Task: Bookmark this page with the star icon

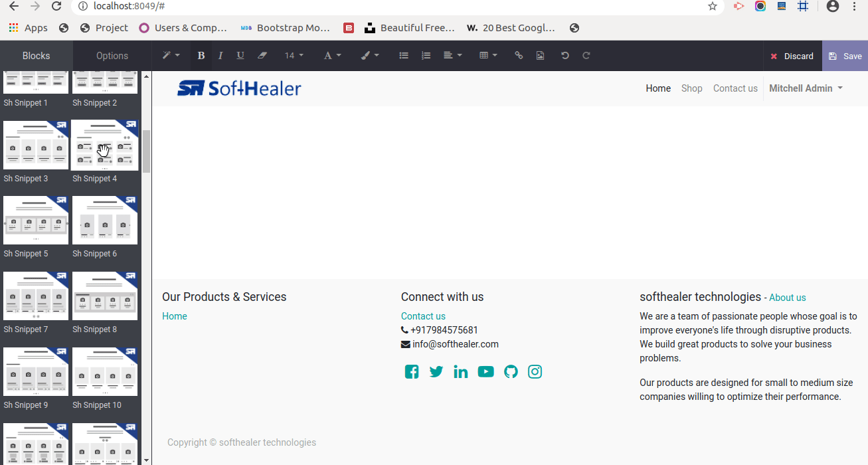Action: pyautogui.click(x=713, y=6)
